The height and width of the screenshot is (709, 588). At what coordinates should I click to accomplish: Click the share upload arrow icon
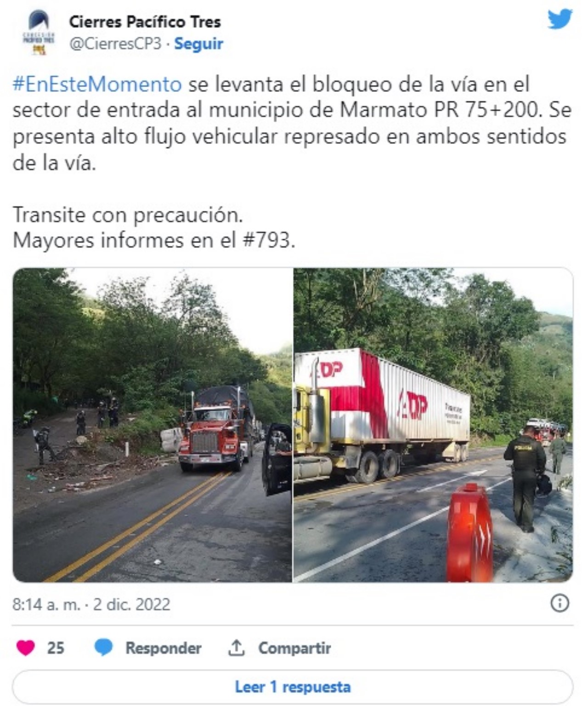tap(236, 647)
